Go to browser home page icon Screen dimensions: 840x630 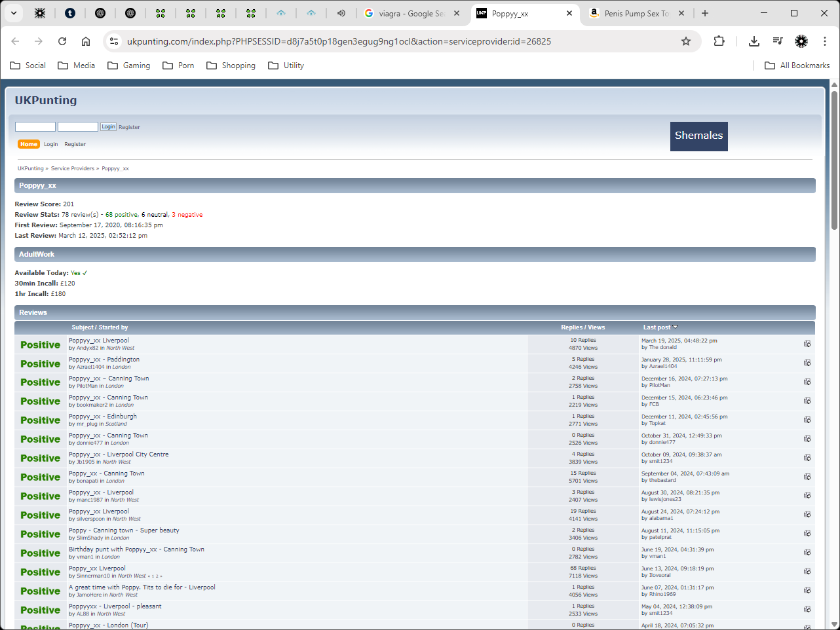click(86, 41)
